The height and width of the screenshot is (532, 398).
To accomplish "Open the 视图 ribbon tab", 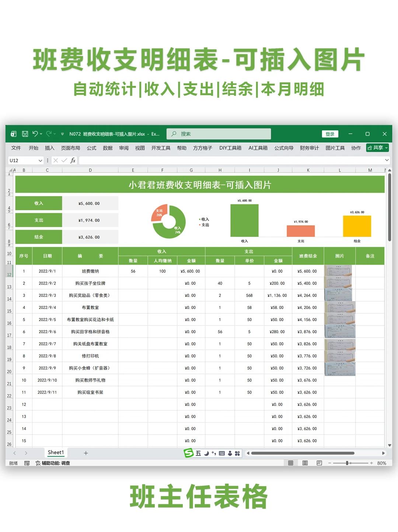I will click(x=140, y=148).
